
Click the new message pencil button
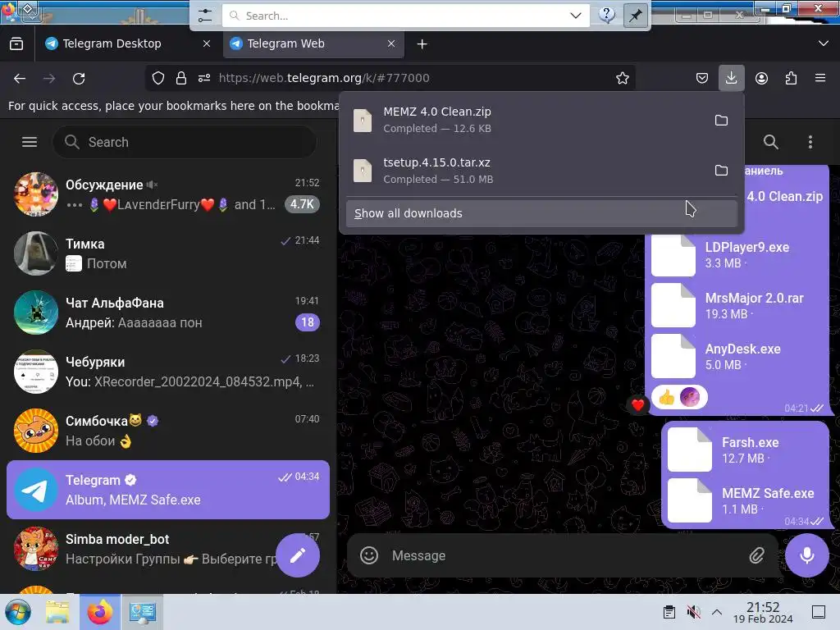[298, 555]
